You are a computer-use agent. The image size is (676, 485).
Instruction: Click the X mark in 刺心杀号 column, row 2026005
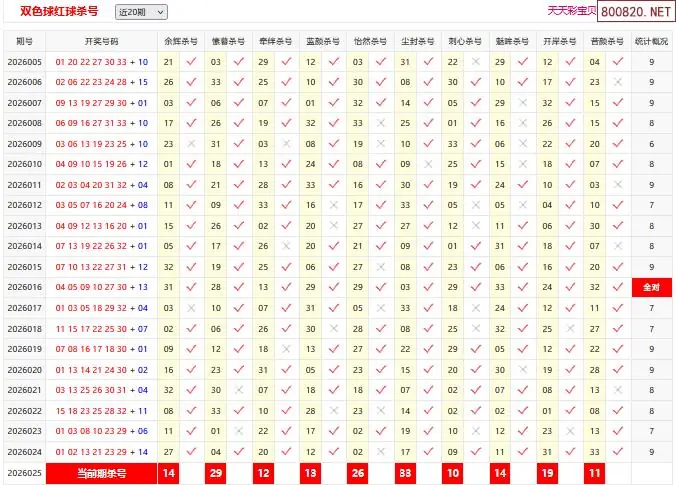click(476, 62)
